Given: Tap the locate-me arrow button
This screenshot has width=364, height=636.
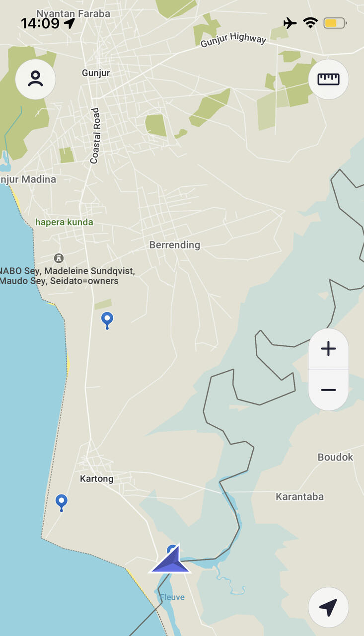Looking at the screenshot, I should pos(328,607).
